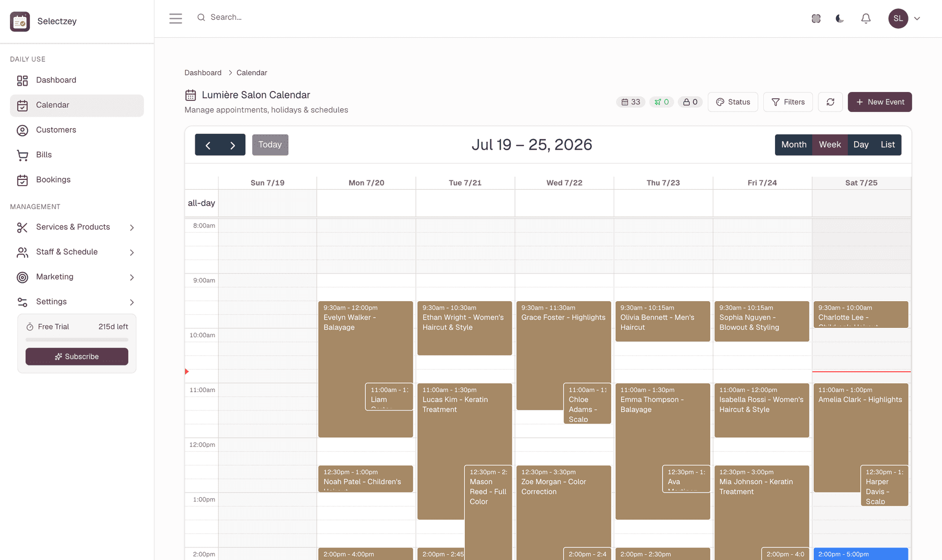
Task: Open Sophia Nguyen Blowout & Styling appointment
Action: 762,321
